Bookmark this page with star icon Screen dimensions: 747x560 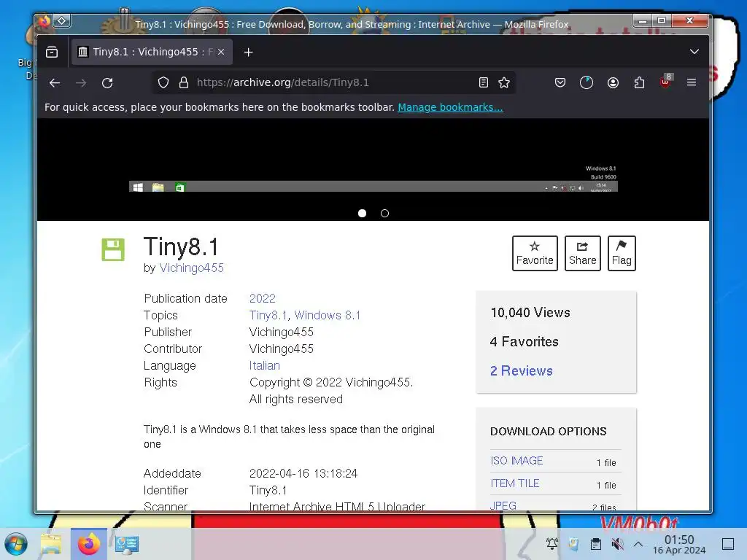[504, 83]
